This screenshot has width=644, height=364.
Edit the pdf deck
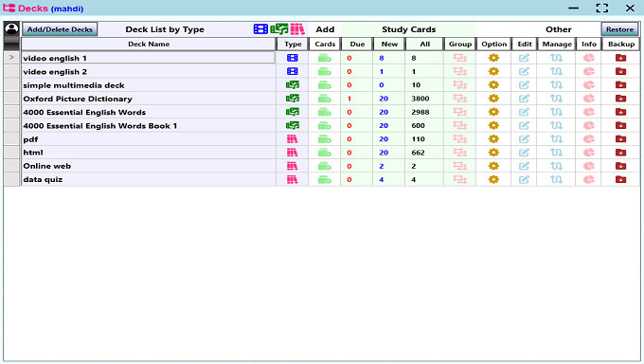(524, 139)
